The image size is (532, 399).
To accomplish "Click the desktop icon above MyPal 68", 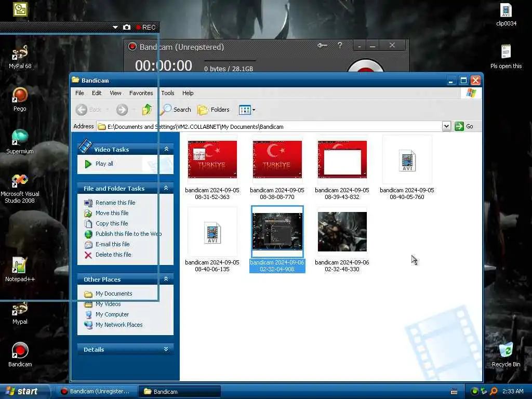I will coord(20,9).
